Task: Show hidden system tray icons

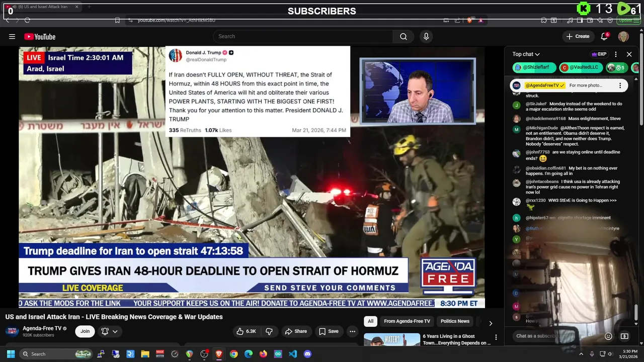Action: coord(581,354)
